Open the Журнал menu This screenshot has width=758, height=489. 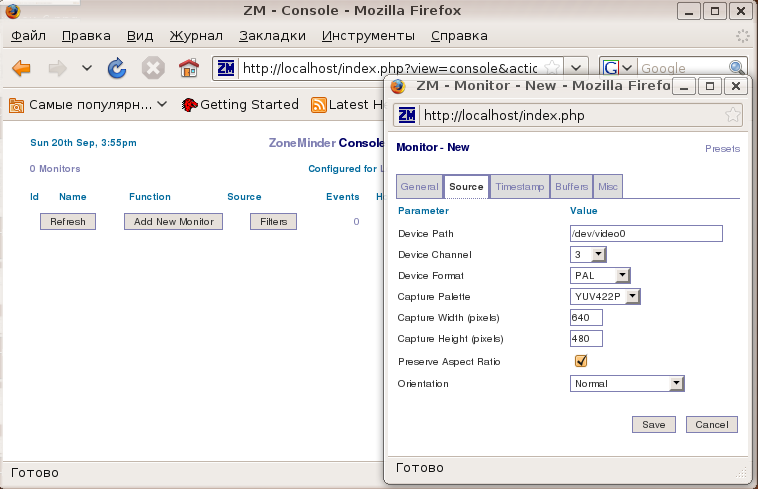pos(196,36)
